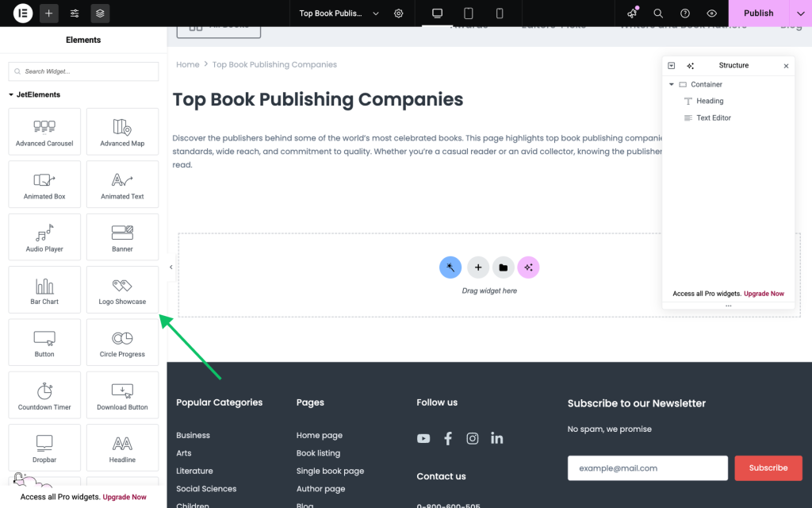Viewport: 812px width, 508px height.
Task: Open the add element plus button
Action: point(48,13)
